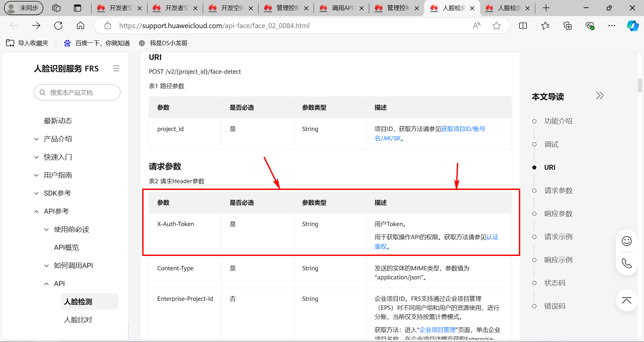Viewport: 644px width, 342px height.
Task: Collapse the 本文导读 panel
Action: pos(600,96)
